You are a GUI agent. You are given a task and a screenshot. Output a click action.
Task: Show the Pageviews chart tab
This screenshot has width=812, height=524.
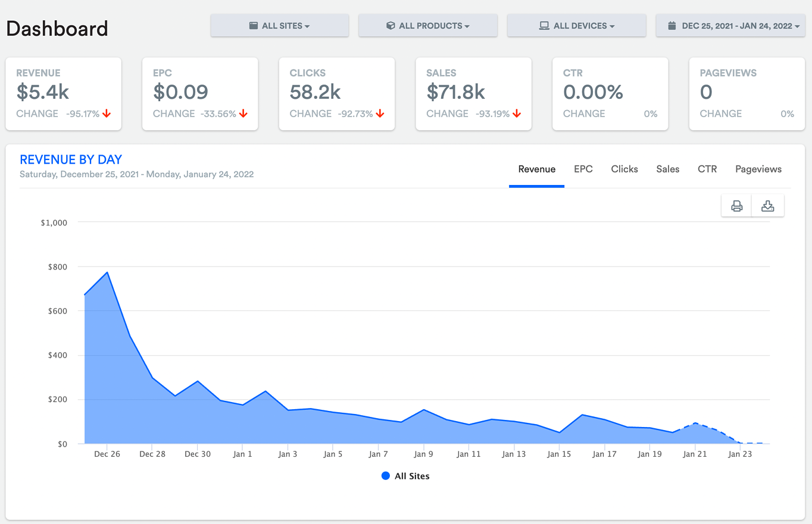[x=758, y=169]
